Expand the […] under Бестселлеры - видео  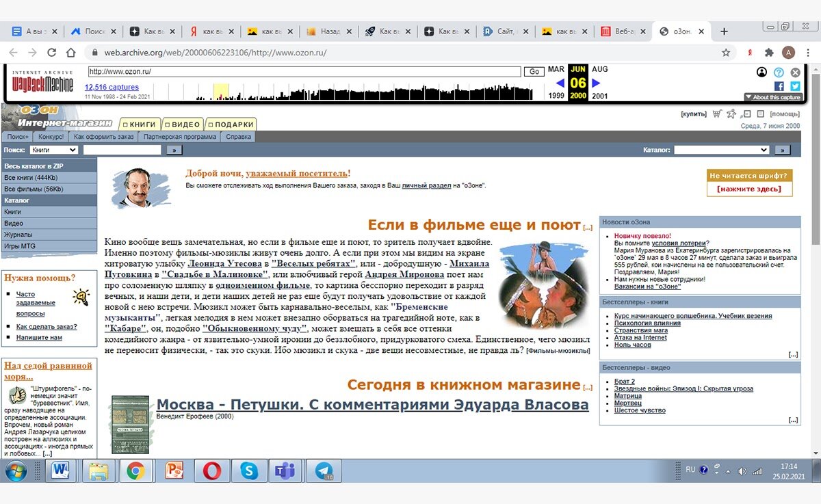pos(793,420)
